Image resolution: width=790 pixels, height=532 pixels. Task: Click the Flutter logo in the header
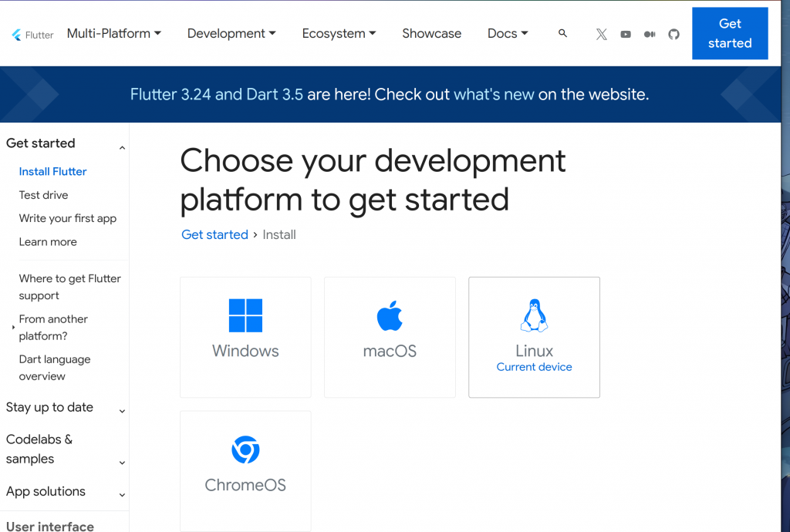point(32,34)
